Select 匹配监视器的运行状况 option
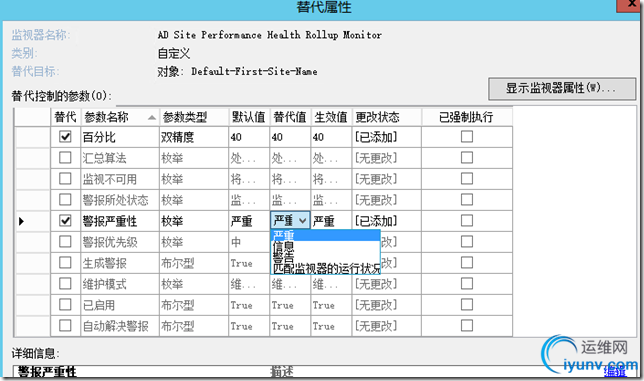644x381 pixels. pyautogui.click(x=325, y=269)
